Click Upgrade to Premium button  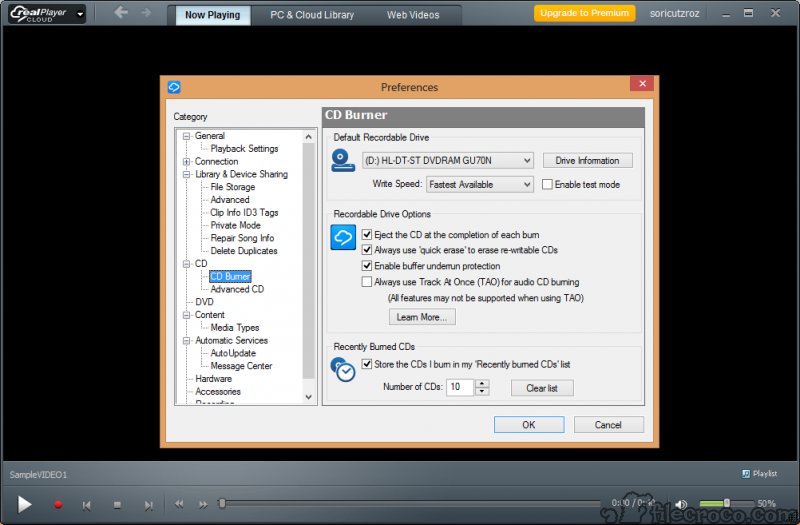(x=585, y=13)
